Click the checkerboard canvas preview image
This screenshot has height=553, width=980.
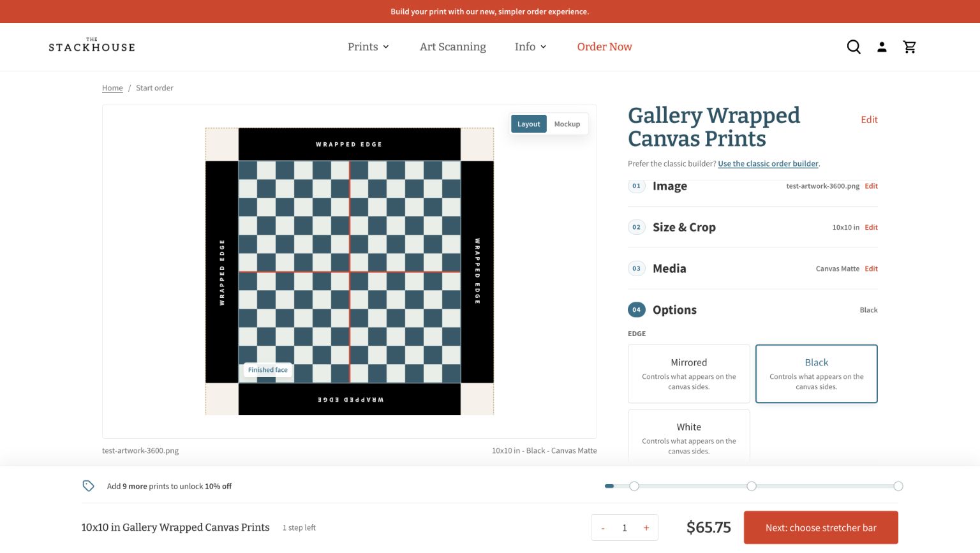350,272
